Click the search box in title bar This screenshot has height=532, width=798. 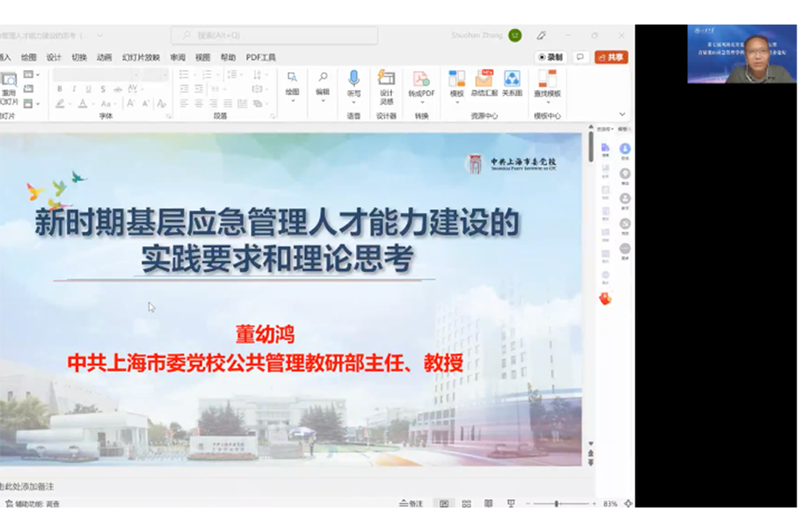coord(274,35)
